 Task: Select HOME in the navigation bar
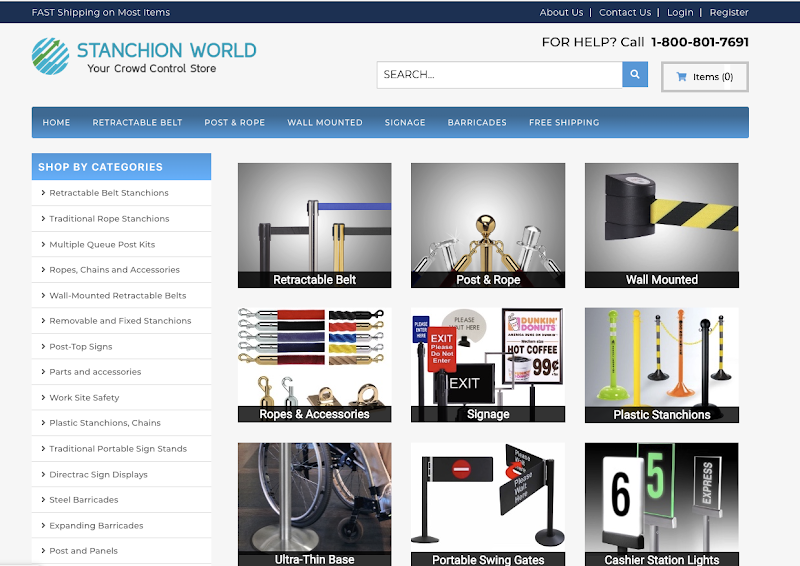(56, 122)
